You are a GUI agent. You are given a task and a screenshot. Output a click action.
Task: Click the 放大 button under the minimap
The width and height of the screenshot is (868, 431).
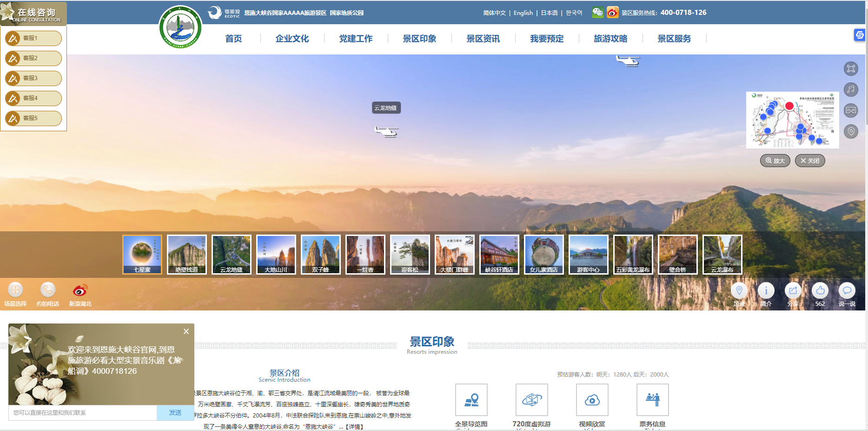pyautogui.click(x=775, y=161)
